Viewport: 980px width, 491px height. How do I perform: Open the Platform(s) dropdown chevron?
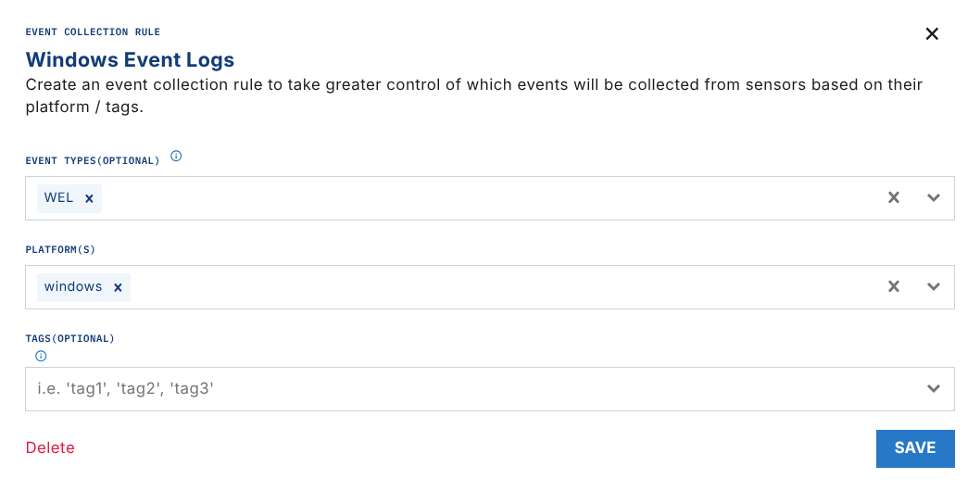click(934, 286)
